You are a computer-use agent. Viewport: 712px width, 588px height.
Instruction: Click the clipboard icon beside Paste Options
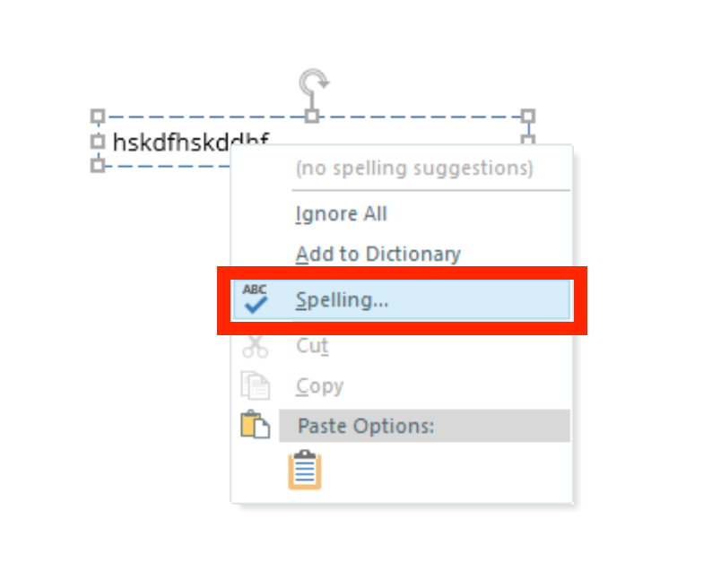[x=256, y=425]
